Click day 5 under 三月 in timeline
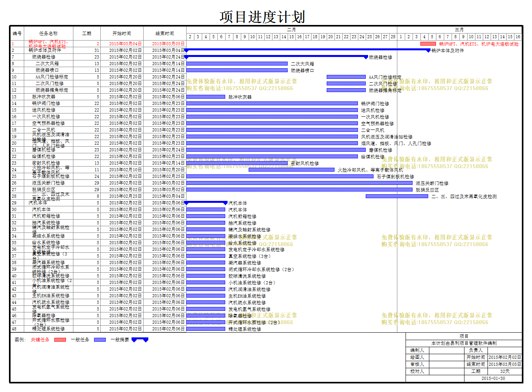Viewport: 532px width, 392px height. point(432,37)
